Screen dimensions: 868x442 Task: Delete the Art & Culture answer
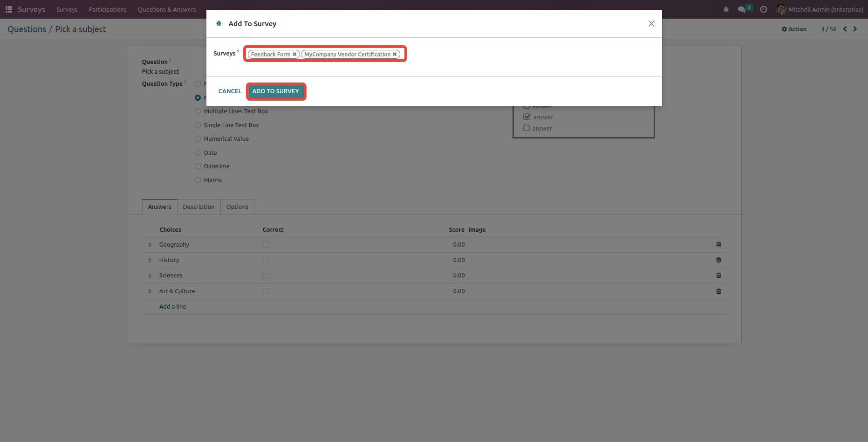point(718,291)
